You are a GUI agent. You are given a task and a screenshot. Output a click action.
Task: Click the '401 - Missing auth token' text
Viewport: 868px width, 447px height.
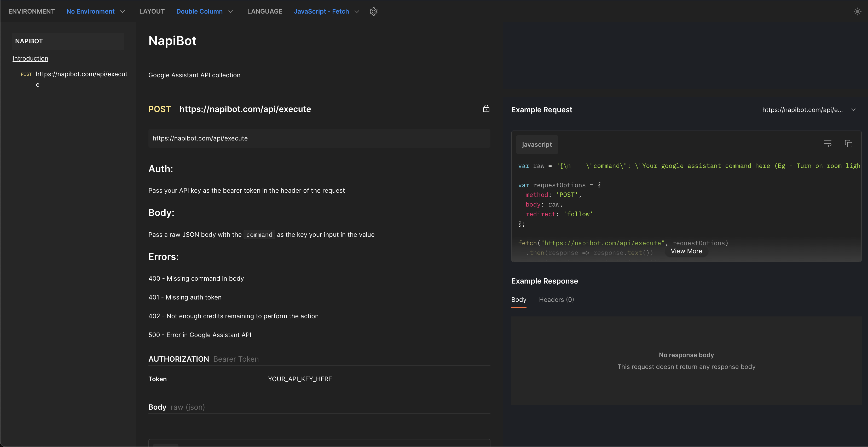[185, 297]
